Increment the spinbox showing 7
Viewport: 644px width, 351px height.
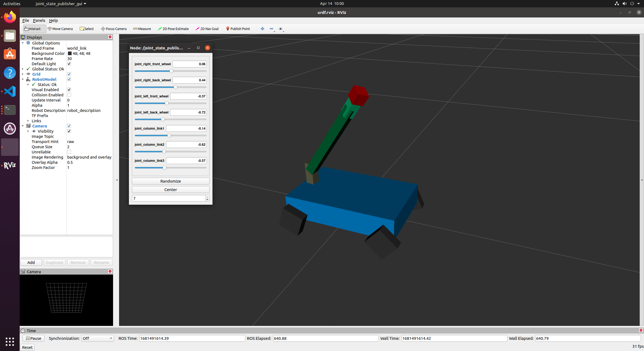click(207, 197)
